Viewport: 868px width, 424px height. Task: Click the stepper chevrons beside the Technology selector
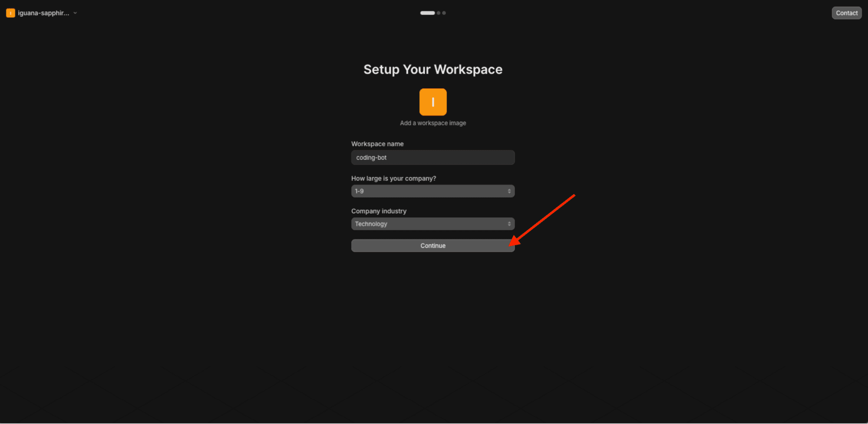click(508, 223)
